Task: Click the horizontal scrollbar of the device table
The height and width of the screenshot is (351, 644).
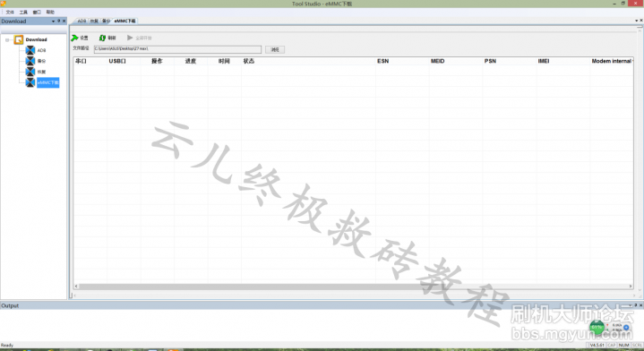Action: [353, 287]
